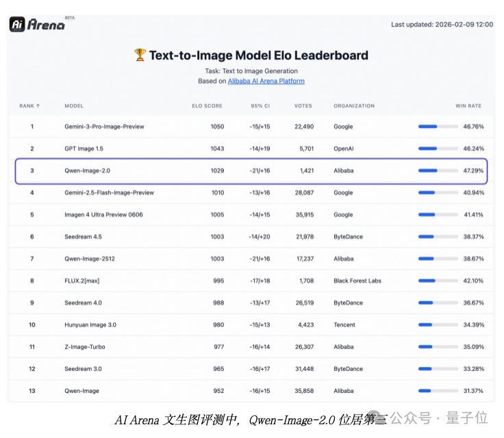Image resolution: width=504 pixels, height=438 pixels.
Task: Sort by the RANK column header
Action: pyautogui.click(x=29, y=106)
